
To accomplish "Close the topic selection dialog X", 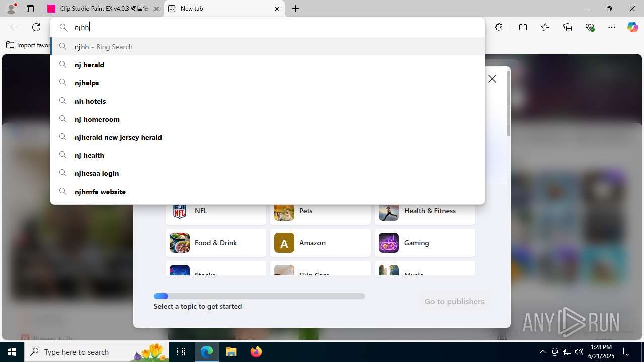I will tap(492, 79).
